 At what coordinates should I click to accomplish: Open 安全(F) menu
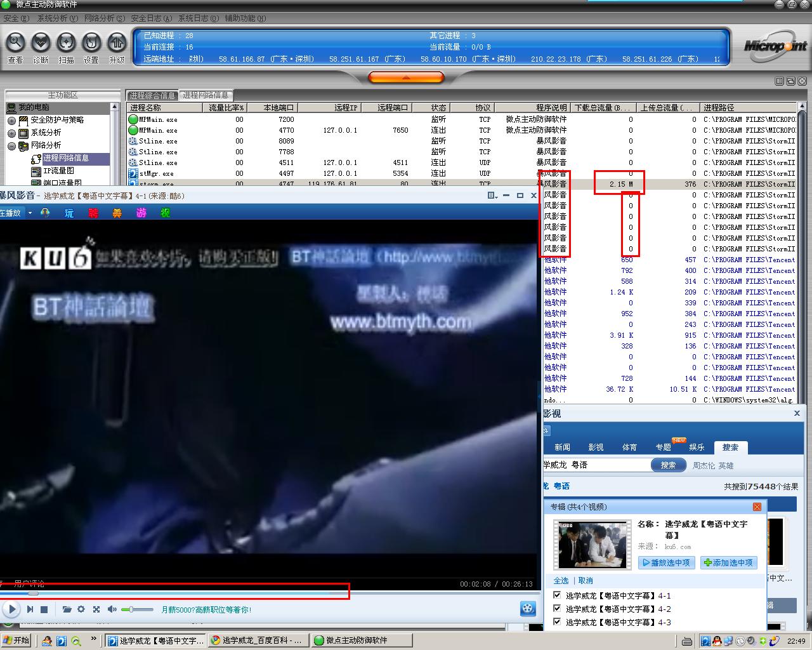coord(16,18)
